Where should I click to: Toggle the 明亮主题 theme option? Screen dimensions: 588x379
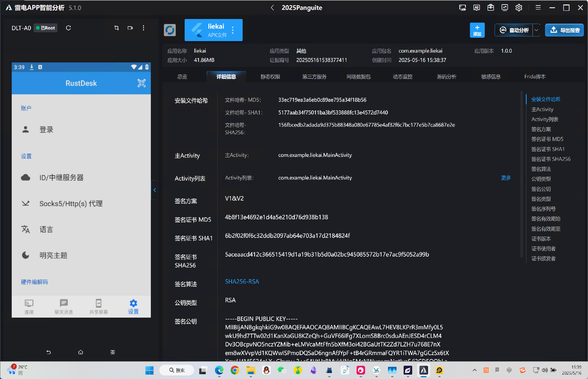[x=53, y=255]
